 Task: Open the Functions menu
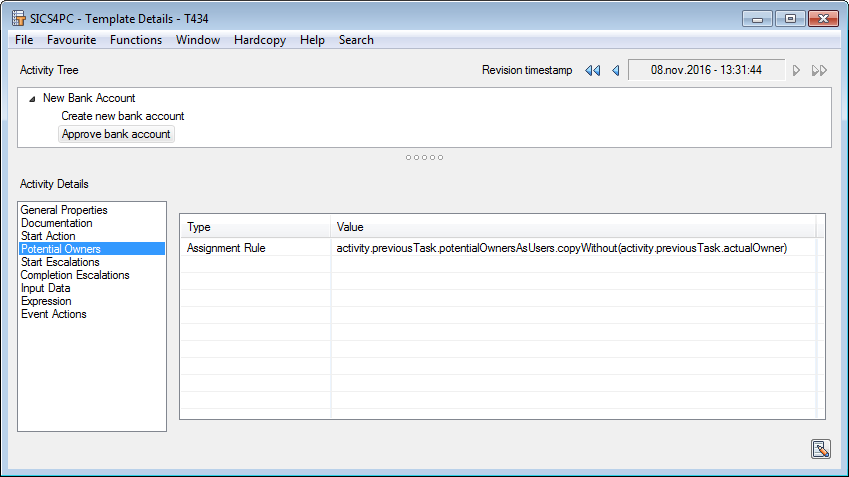click(135, 40)
